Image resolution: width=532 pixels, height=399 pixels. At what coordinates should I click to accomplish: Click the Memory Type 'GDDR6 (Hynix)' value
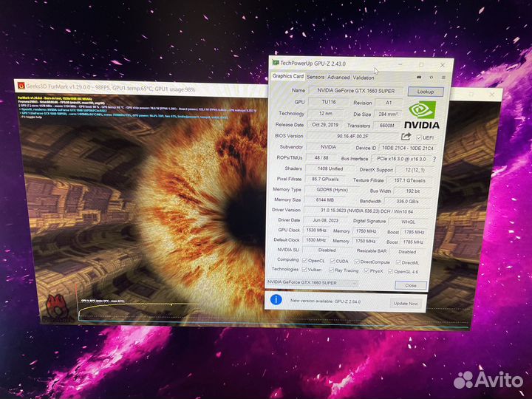[332, 190]
